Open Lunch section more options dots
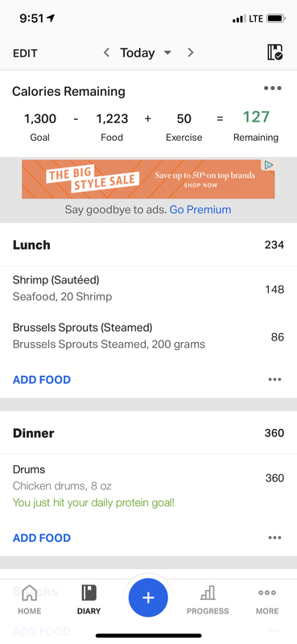297x644 pixels. click(x=274, y=379)
